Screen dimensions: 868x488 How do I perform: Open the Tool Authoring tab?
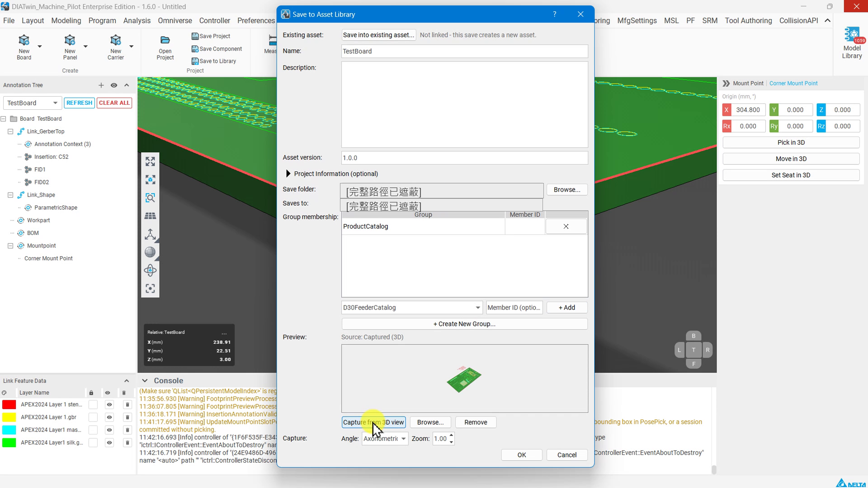[x=748, y=21]
